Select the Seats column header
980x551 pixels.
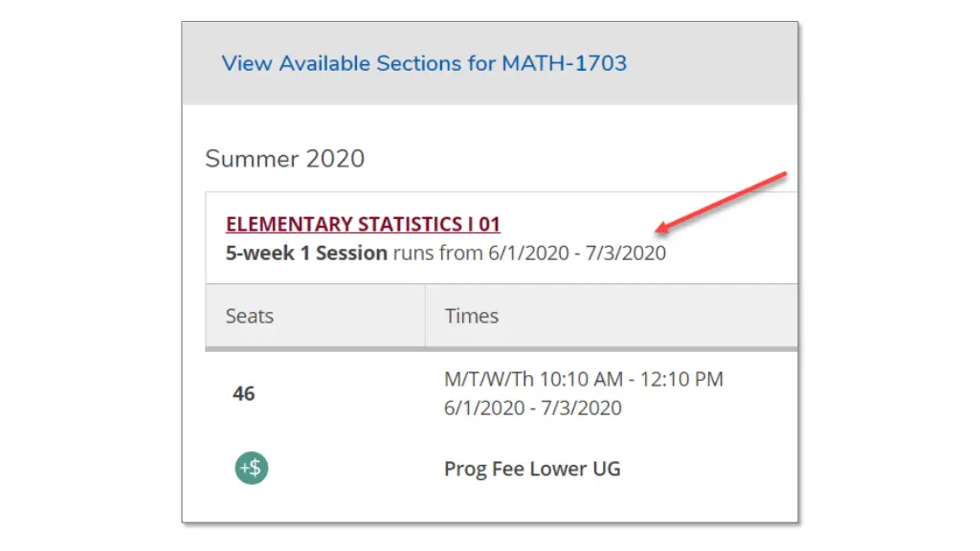pyautogui.click(x=315, y=316)
